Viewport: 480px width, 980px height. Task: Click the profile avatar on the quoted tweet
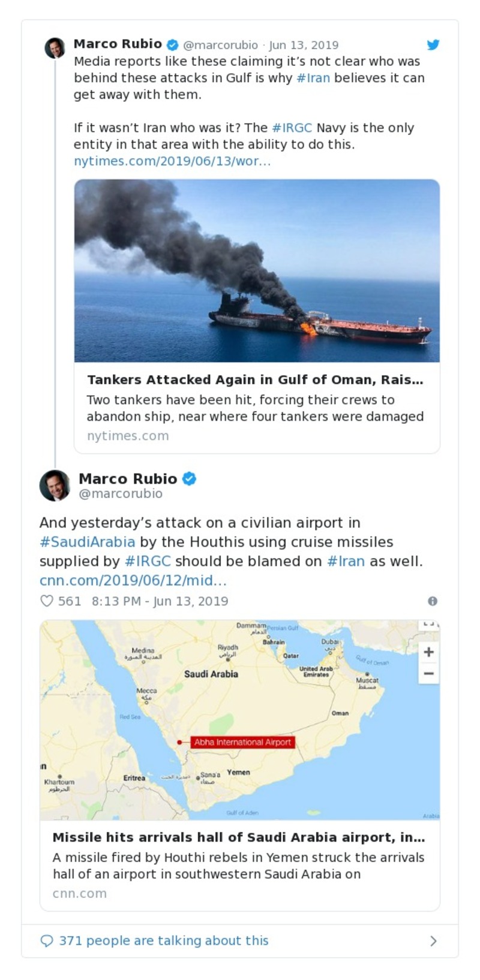click(55, 484)
